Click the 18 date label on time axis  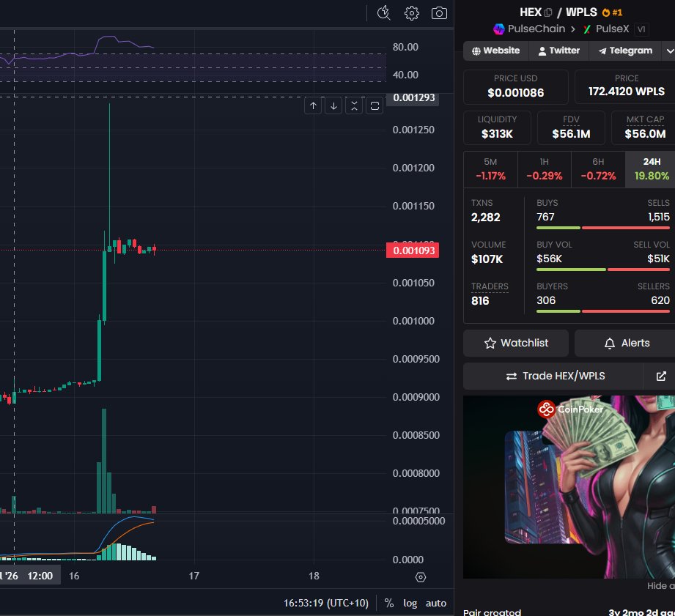coord(314,576)
